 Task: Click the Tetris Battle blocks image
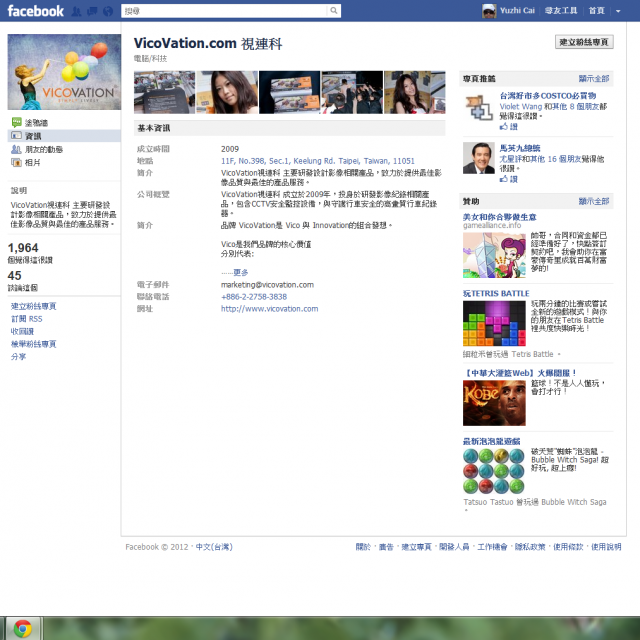click(x=494, y=324)
